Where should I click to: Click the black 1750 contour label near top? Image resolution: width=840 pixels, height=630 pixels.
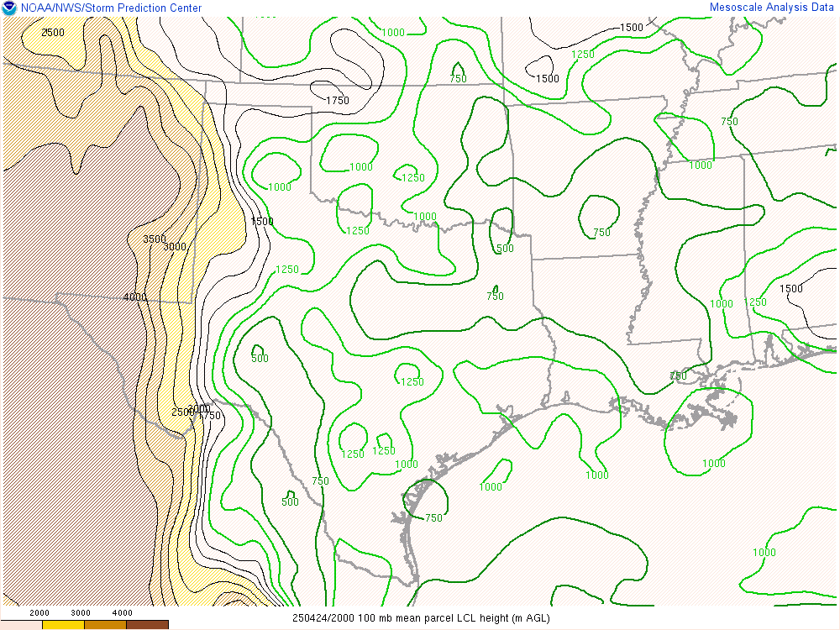pyautogui.click(x=337, y=101)
